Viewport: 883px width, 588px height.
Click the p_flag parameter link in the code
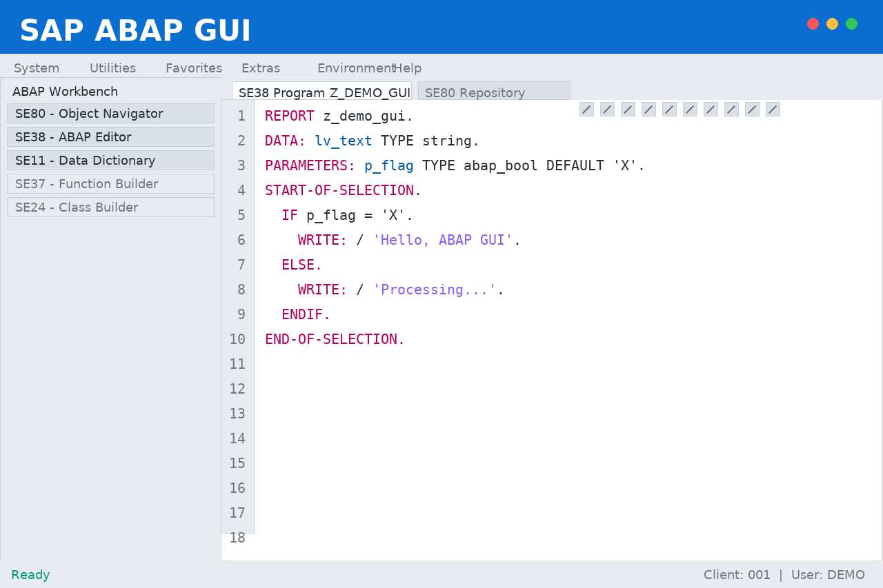coord(388,165)
